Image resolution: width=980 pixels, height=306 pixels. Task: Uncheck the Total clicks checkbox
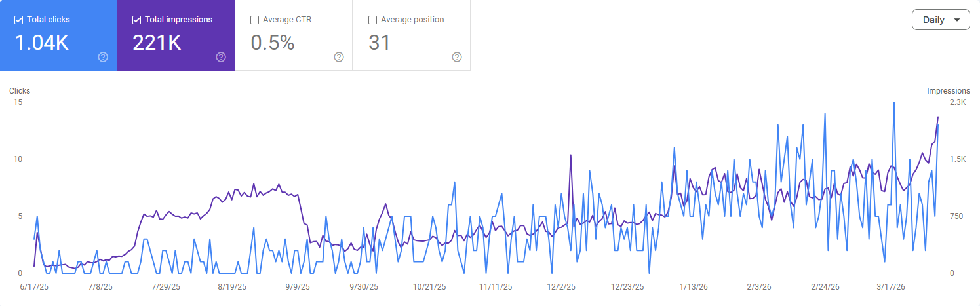(18, 20)
